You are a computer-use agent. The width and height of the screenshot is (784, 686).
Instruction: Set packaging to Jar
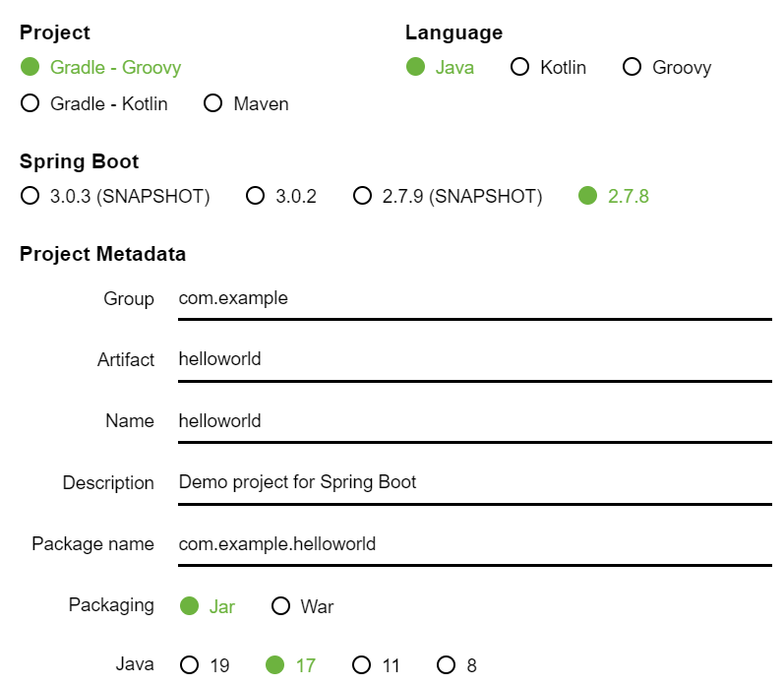190,605
